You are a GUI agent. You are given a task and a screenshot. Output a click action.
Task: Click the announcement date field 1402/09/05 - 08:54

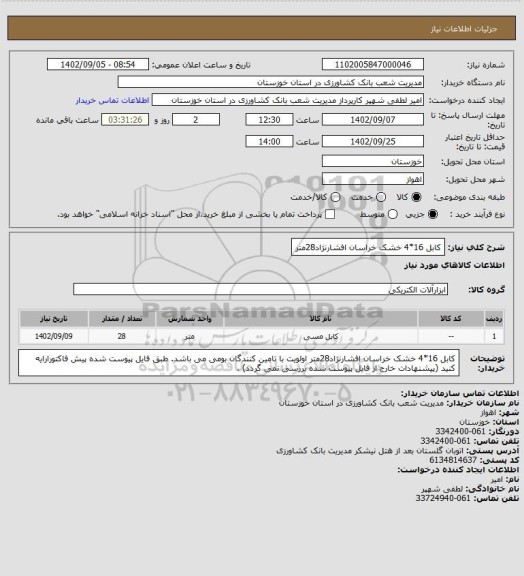pos(98,64)
